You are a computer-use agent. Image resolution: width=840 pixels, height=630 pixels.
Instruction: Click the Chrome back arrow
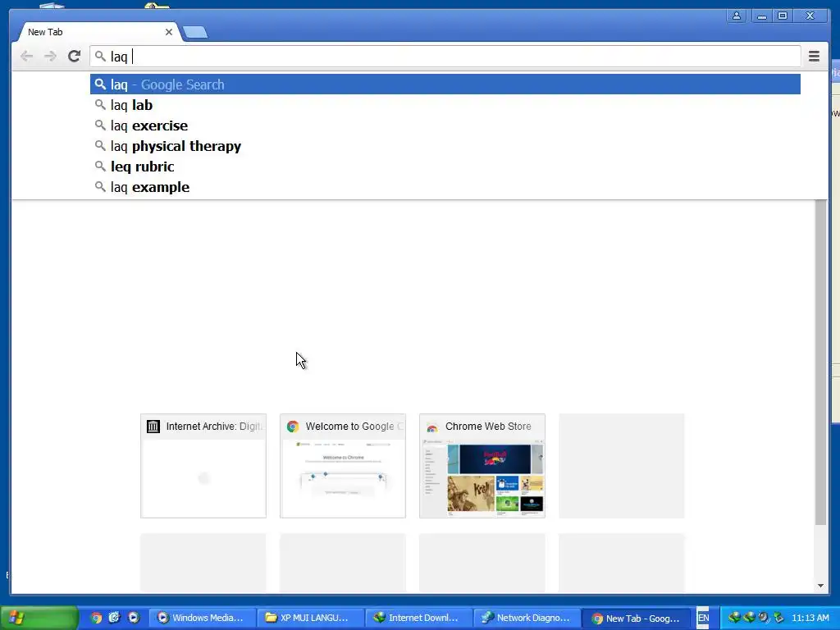point(26,57)
